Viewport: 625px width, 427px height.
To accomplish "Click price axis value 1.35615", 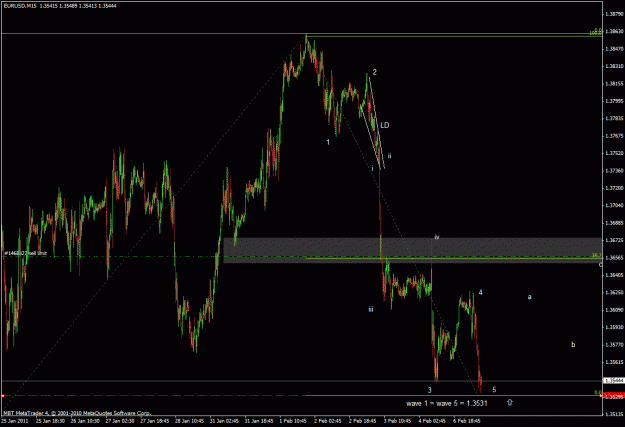I will 614,362.
